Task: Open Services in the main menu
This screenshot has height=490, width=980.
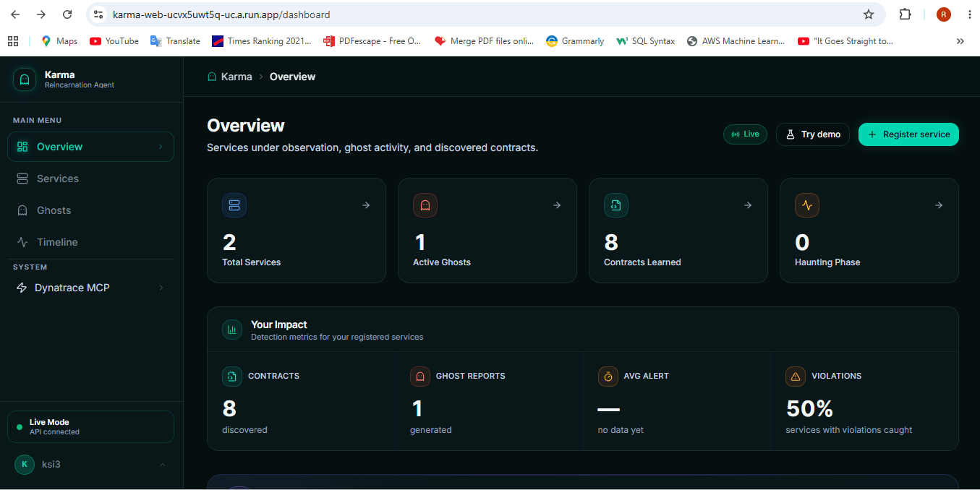Action: click(90, 179)
